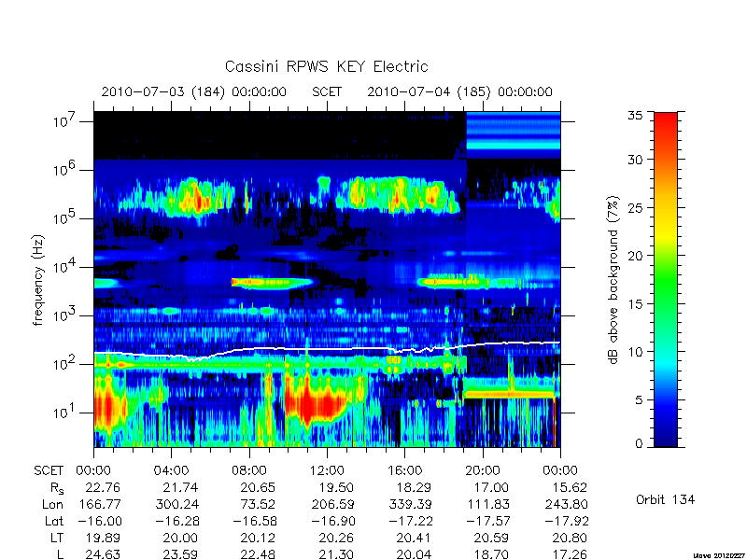747x560 pixels.
Task: Click the 'Lon' row label
Action: (x=53, y=504)
